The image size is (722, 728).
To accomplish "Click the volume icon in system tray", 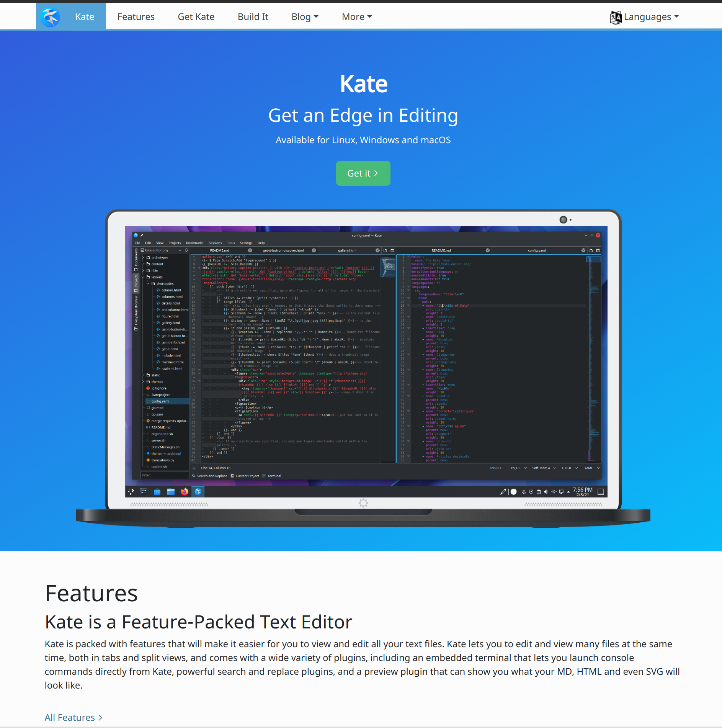I will pyautogui.click(x=546, y=492).
